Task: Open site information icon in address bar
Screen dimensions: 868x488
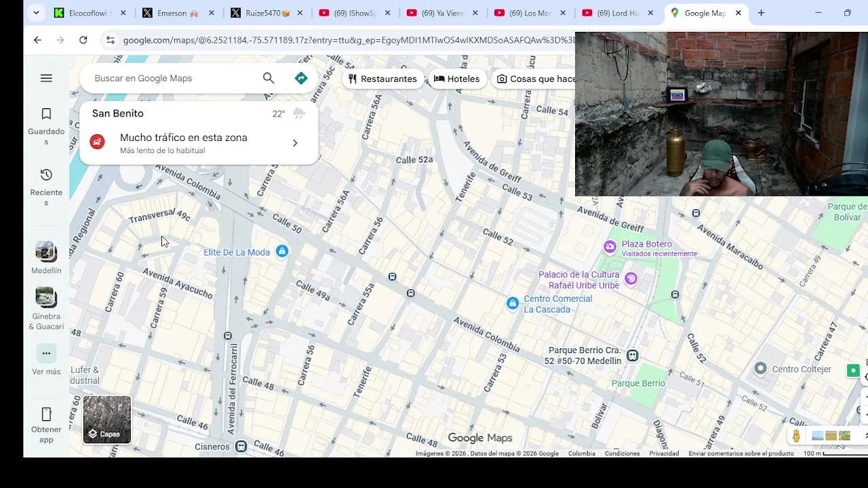Action: [x=111, y=40]
